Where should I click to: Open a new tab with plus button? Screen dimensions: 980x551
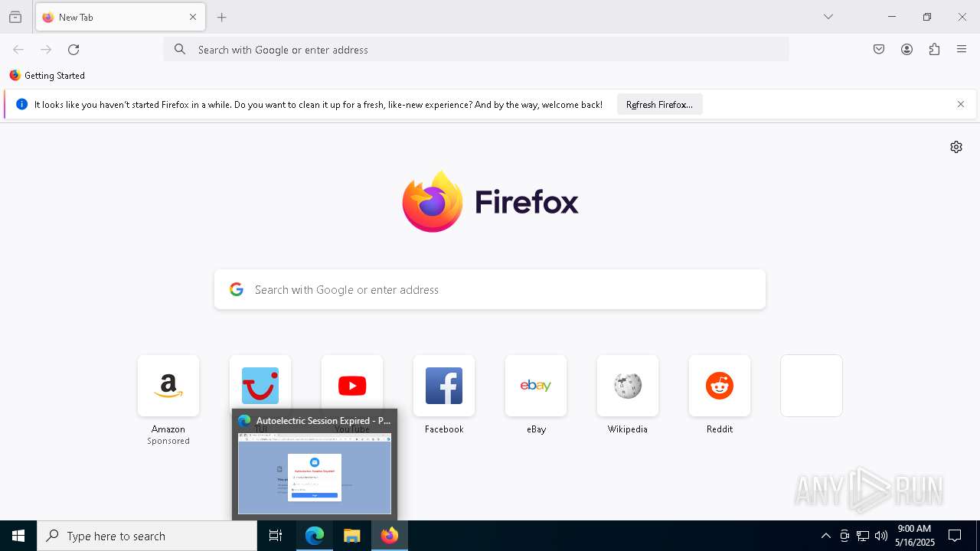click(222, 17)
